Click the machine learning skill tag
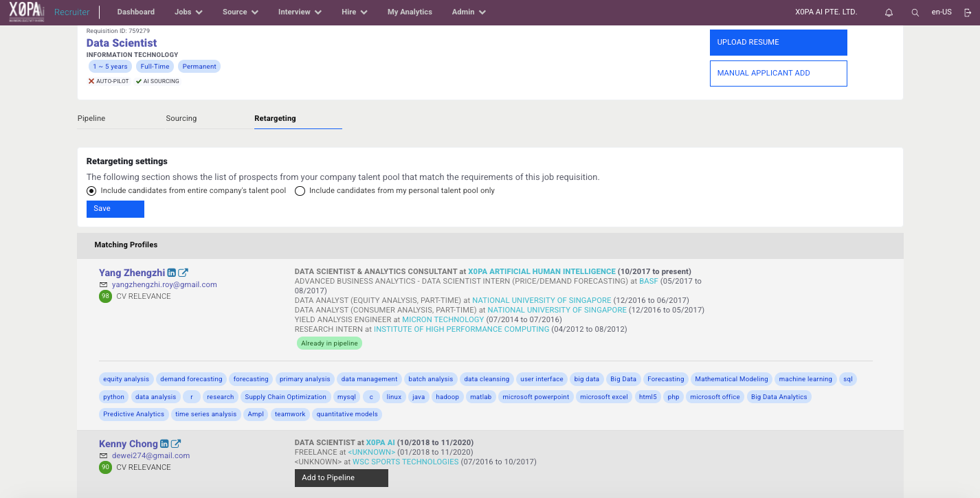This screenshot has height=498, width=980. (x=805, y=379)
